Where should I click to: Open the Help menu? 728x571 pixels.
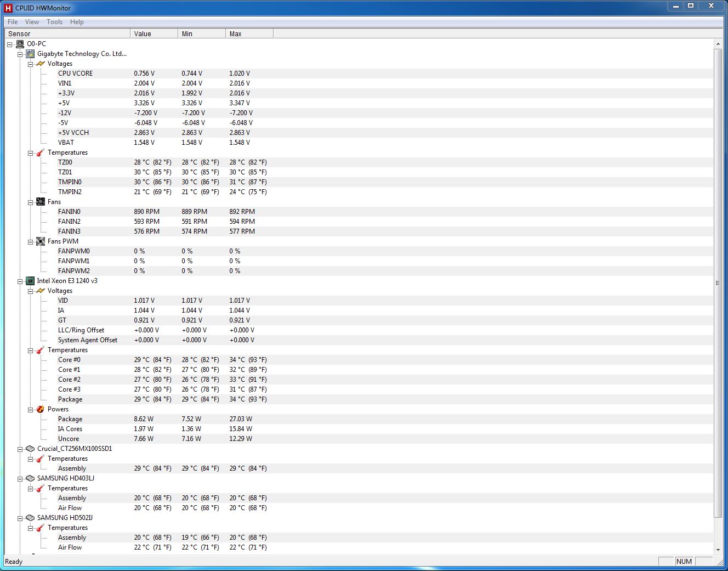[x=77, y=22]
